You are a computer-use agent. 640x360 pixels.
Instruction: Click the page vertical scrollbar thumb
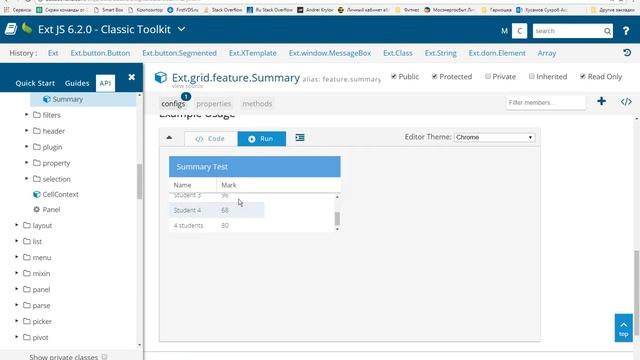pos(637,293)
